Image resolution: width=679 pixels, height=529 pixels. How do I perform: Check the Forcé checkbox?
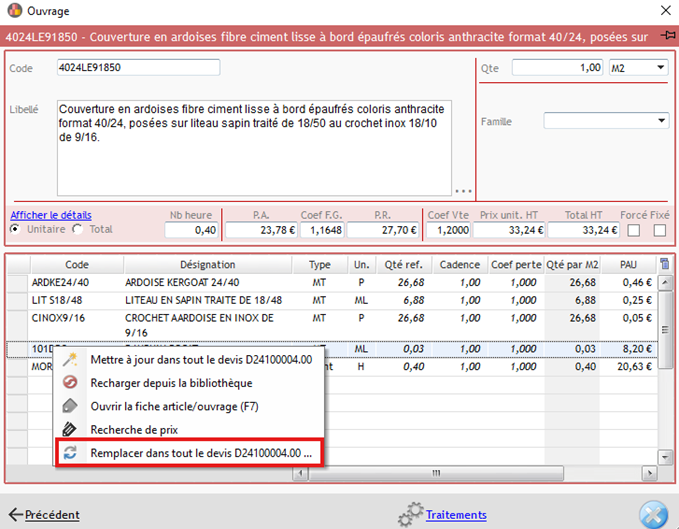(634, 230)
